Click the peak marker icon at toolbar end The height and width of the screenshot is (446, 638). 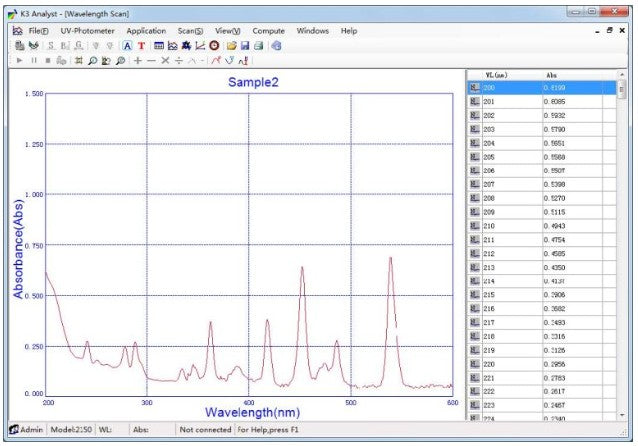coord(243,61)
